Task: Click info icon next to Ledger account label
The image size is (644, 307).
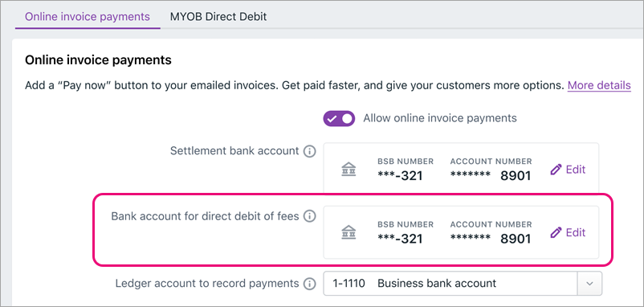Action: (309, 284)
